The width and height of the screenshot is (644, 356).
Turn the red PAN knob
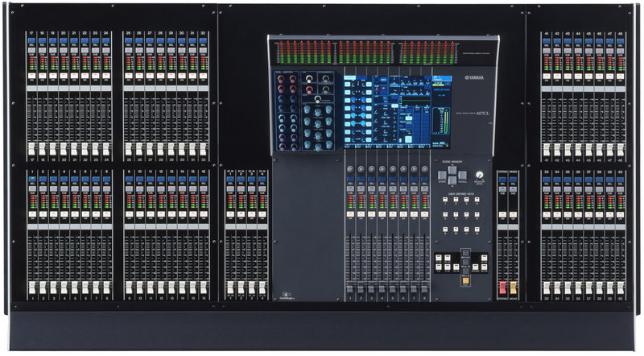pos(308,89)
